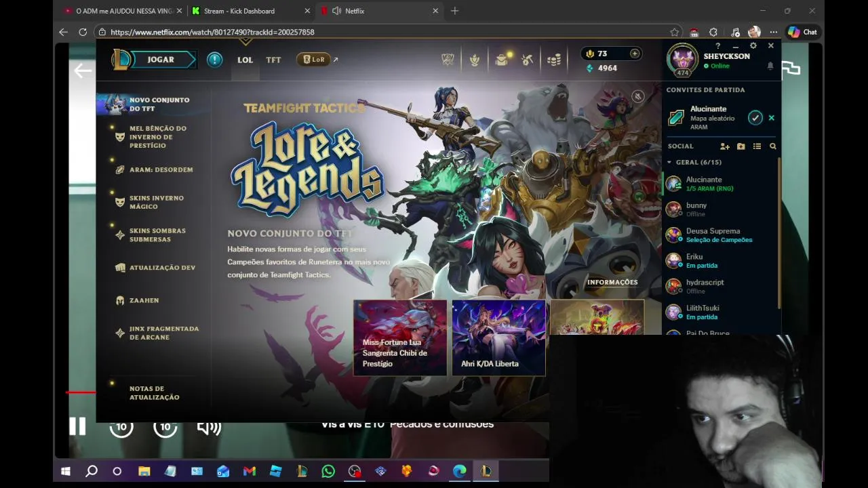868x488 pixels.
Task: Open File Explorer from the taskbar
Action: tap(144, 471)
